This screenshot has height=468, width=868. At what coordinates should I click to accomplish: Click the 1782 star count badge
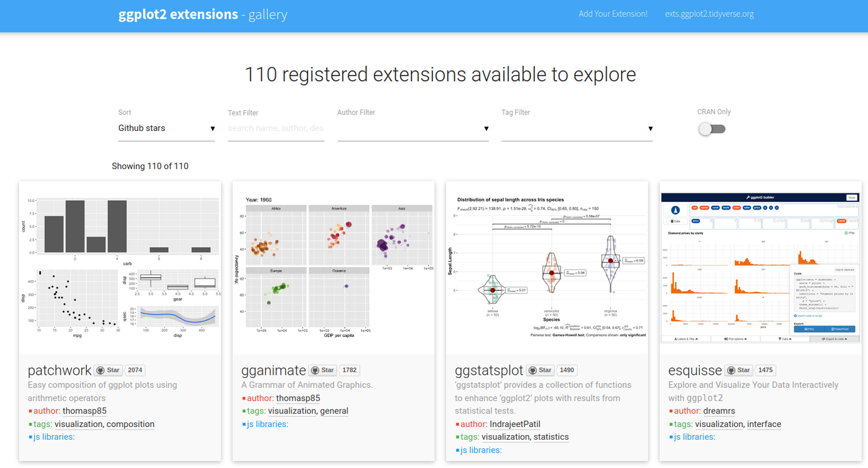(x=350, y=370)
